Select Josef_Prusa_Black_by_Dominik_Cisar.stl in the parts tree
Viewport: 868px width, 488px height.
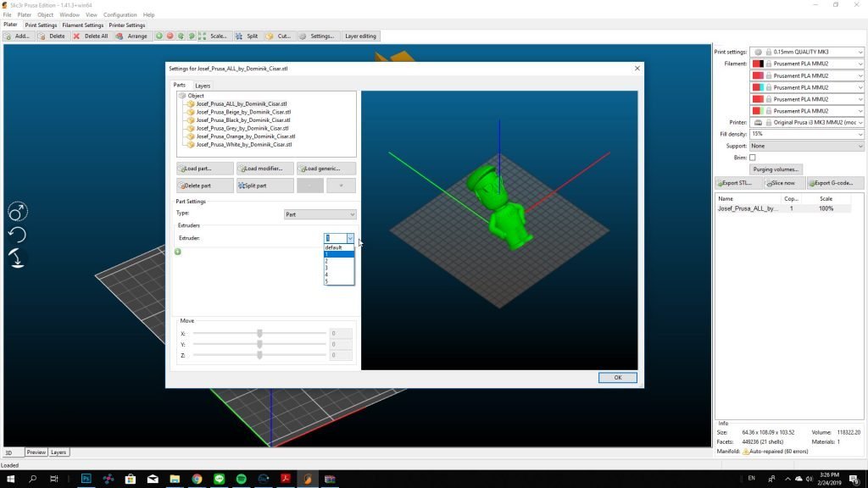click(242, 120)
